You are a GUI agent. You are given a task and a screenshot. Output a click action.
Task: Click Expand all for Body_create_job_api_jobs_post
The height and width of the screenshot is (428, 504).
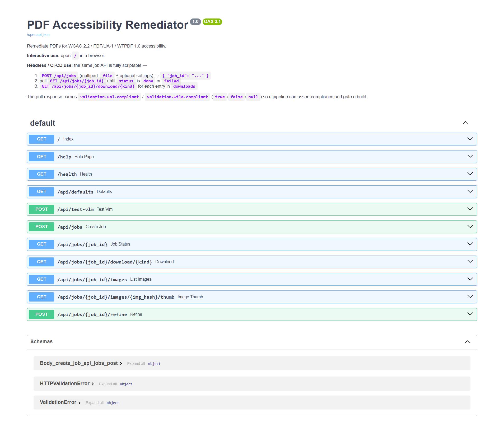point(136,364)
